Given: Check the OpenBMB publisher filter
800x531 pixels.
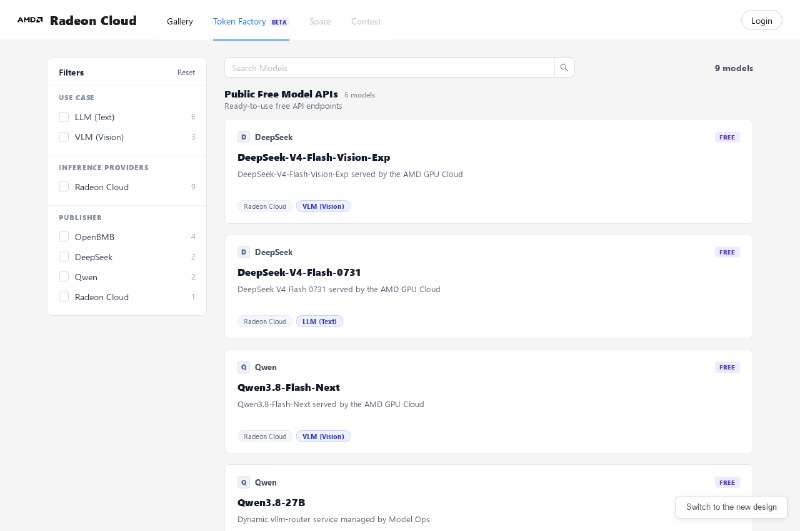Looking at the screenshot, I should (x=64, y=237).
